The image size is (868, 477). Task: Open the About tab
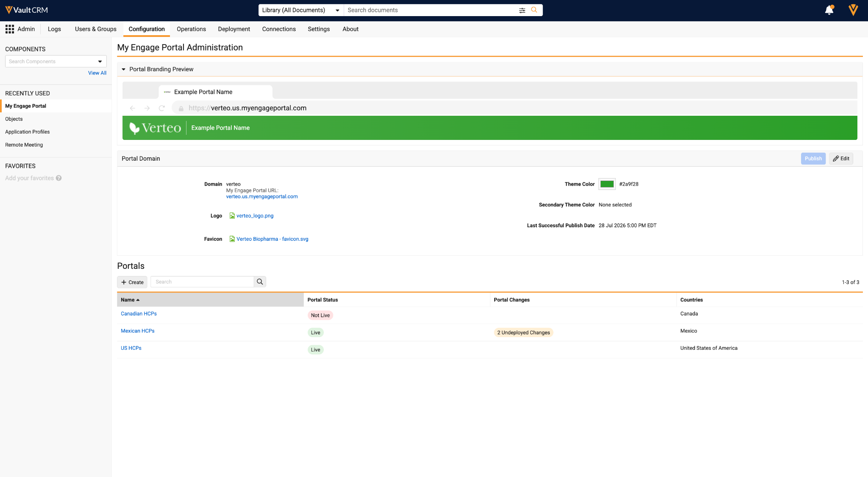[x=351, y=29]
